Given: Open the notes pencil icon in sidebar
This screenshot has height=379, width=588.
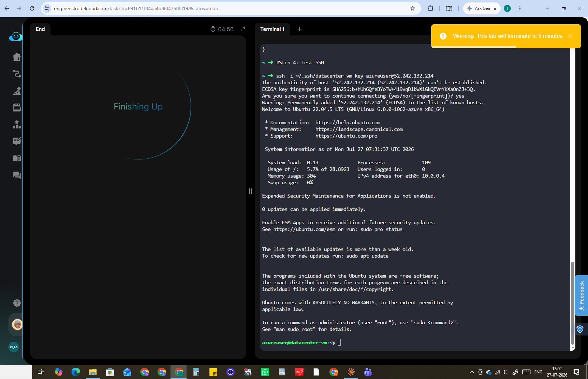Looking at the screenshot, I should pyautogui.click(x=16, y=141).
